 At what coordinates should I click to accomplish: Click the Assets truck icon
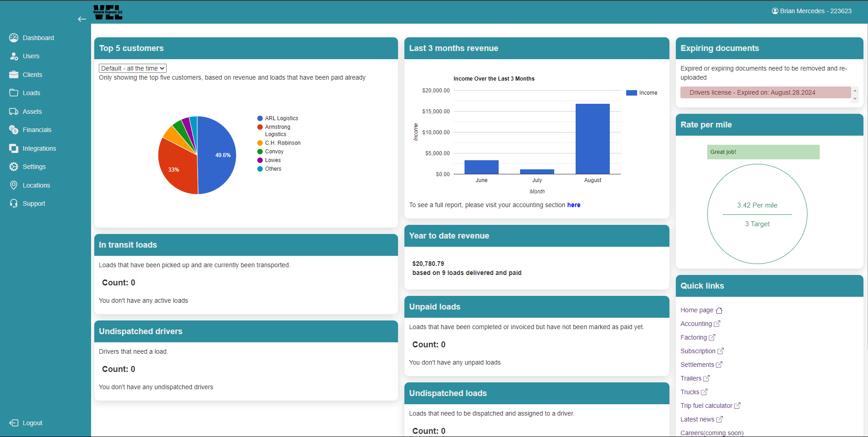pos(14,112)
